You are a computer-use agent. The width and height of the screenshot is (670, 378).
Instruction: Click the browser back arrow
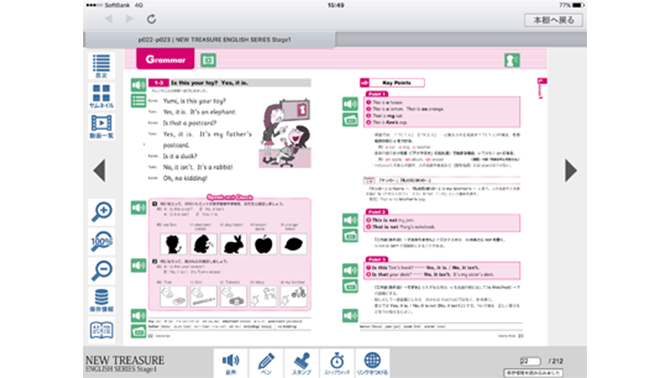pos(109,19)
